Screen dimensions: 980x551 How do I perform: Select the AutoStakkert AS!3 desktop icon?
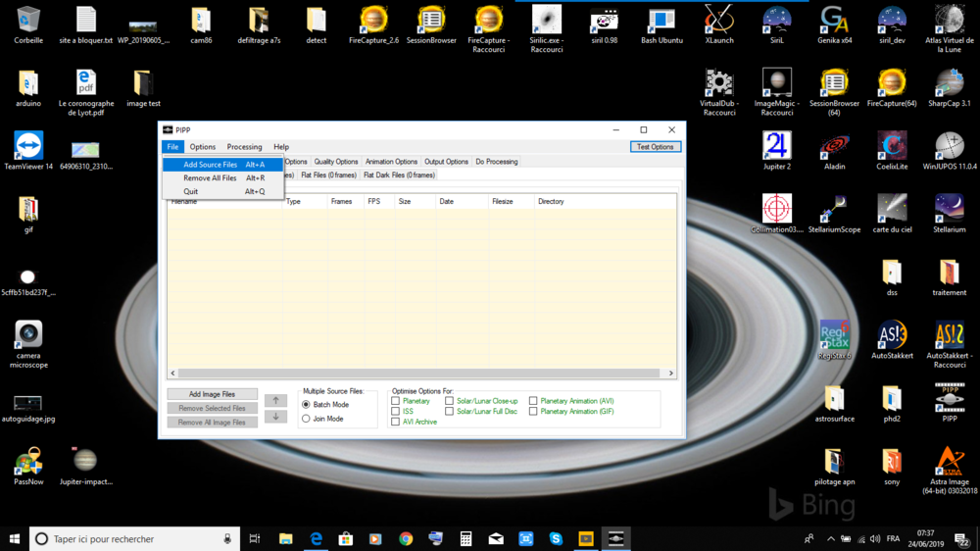tap(892, 339)
